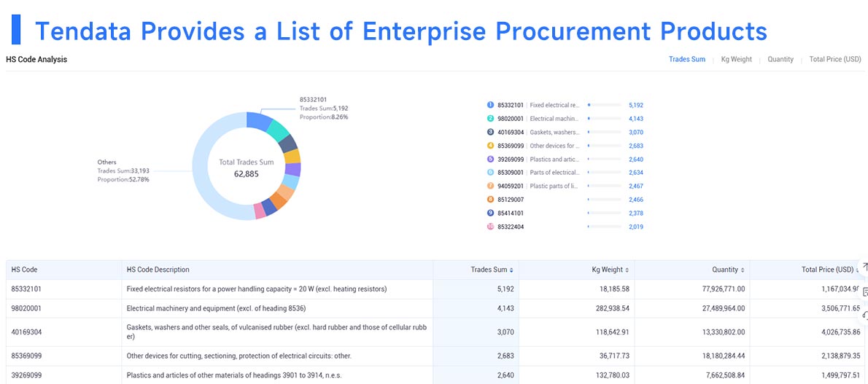Screen dimensions: 868x384
Task: Click legend badge 3 for 40169304
Action: coord(490,132)
